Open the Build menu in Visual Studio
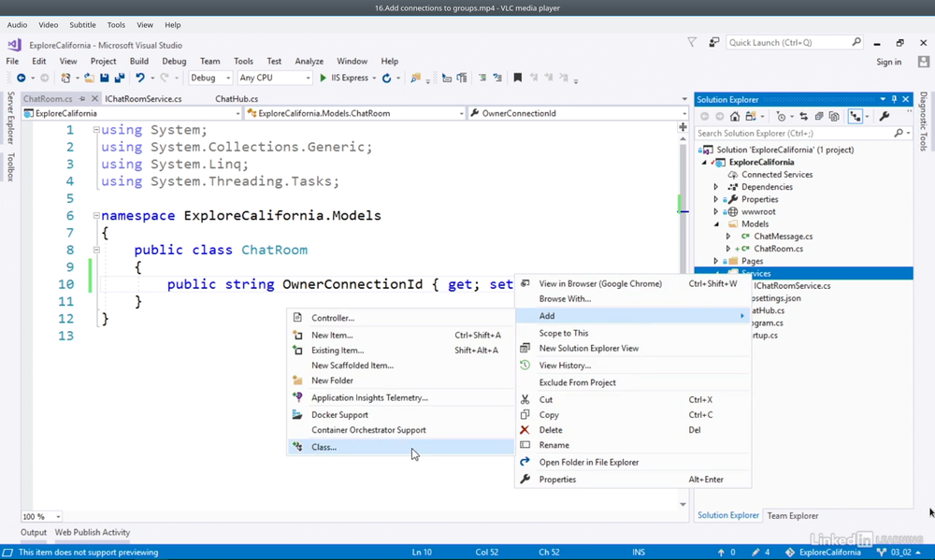The width and height of the screenshot is (935, 560). (139, 62)
